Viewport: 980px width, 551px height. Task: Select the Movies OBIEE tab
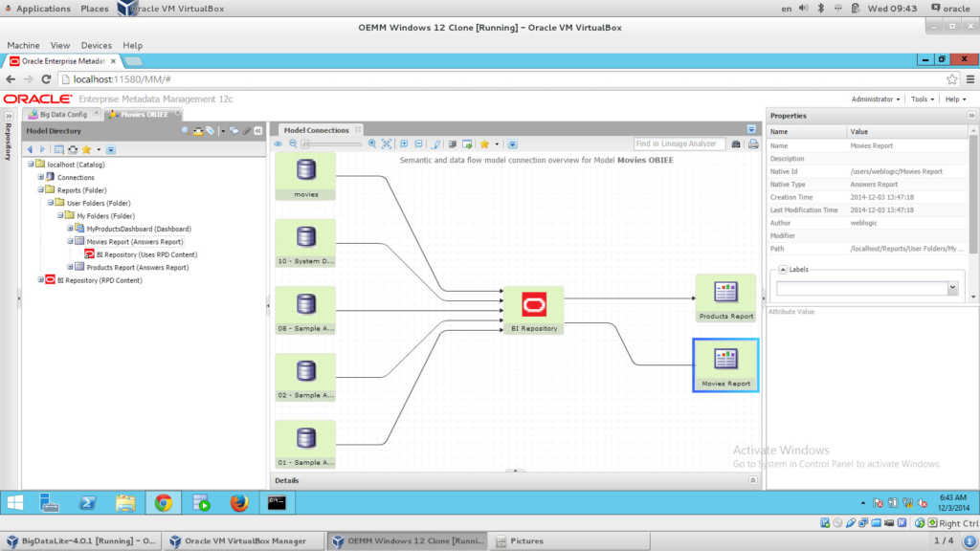145,115
